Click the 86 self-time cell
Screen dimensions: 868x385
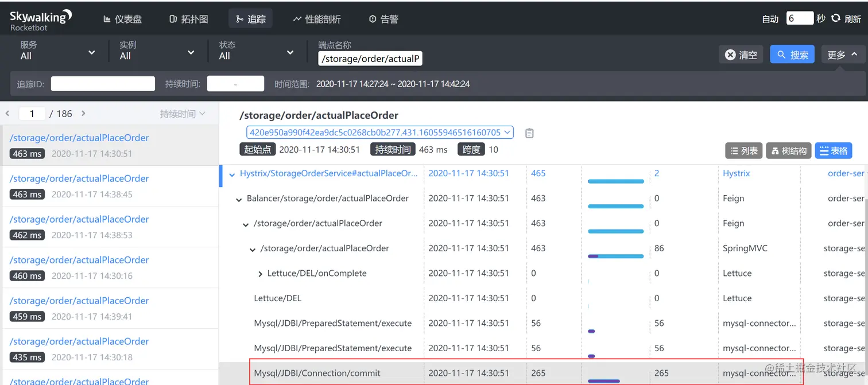(659, 248)
